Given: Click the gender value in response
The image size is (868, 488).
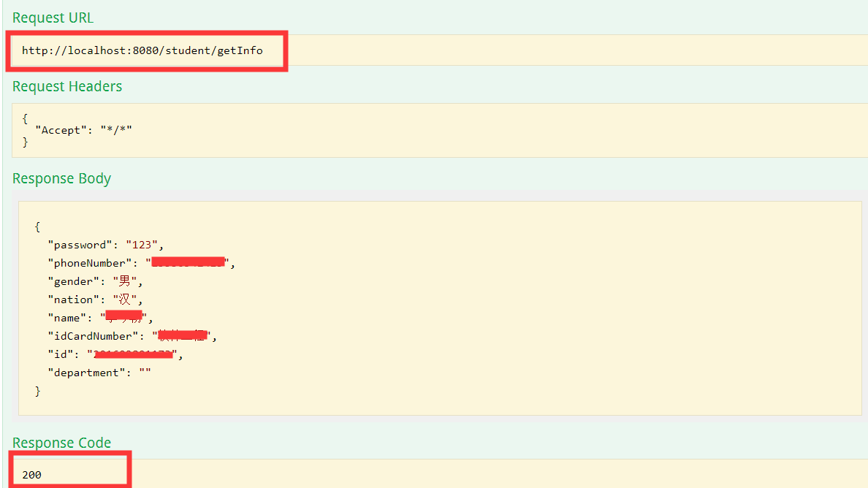Looking at the screenshot, I should tap(124, 281).
